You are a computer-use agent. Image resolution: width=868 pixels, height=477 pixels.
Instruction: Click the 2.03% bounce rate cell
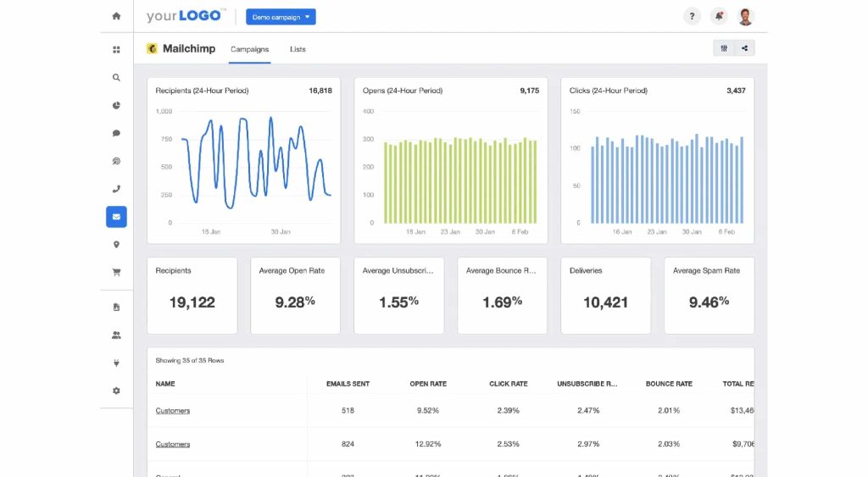[x=669, y=444]
